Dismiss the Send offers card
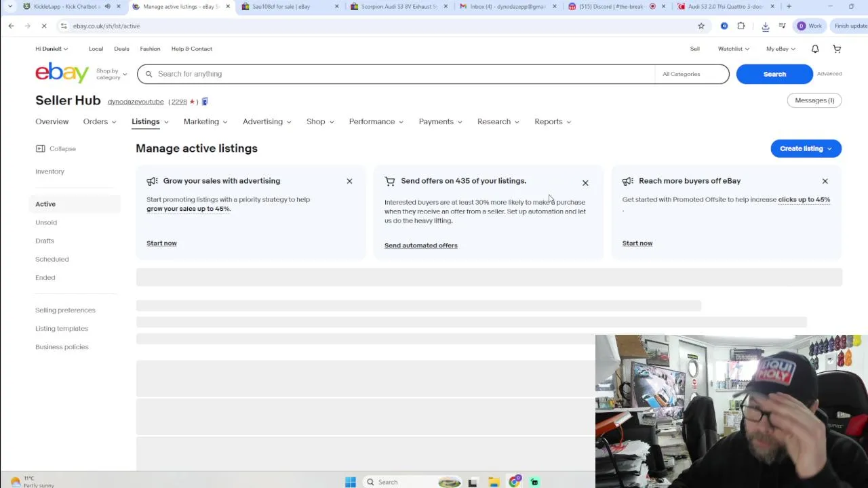 (585, 183)
